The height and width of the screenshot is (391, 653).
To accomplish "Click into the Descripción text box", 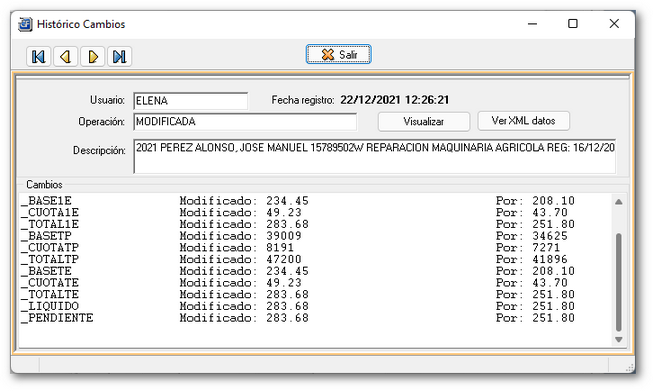I will (374, 156).
